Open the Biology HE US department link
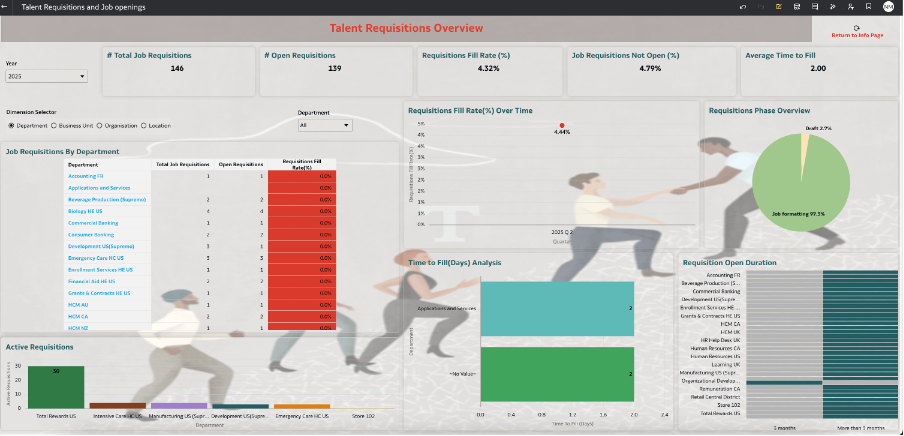Screen dimensions: 904x436 click(x=85, y=211)
